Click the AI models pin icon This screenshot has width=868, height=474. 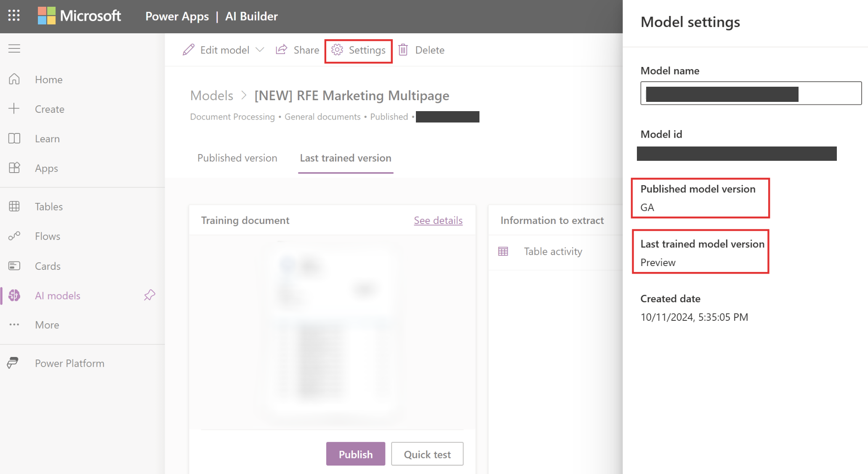coord(150,296)
